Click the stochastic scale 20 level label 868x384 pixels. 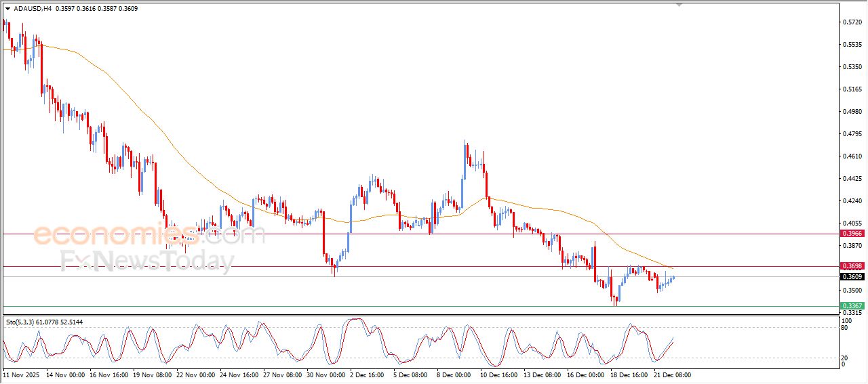844,358
